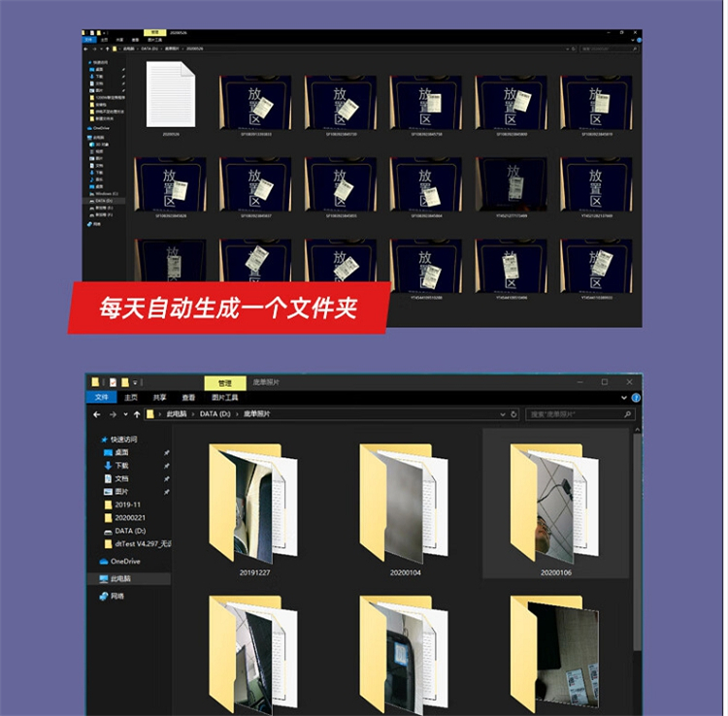
Task: Select the 20200526 text file in upper window
Action: click(171, 95)
